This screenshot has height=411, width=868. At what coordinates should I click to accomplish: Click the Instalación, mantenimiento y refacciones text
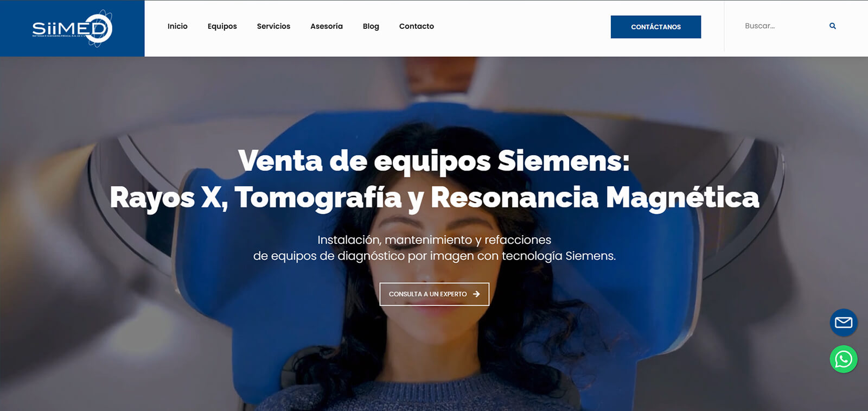[434, 240]
